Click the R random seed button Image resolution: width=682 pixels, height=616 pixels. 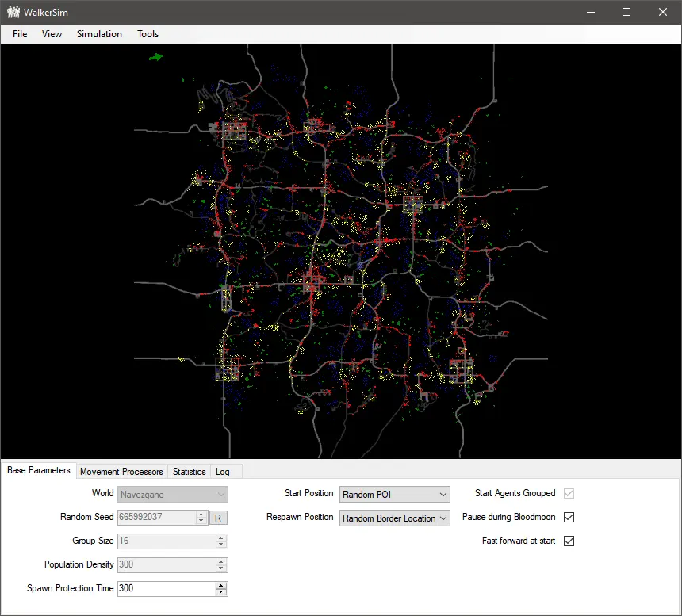[218, 518]
